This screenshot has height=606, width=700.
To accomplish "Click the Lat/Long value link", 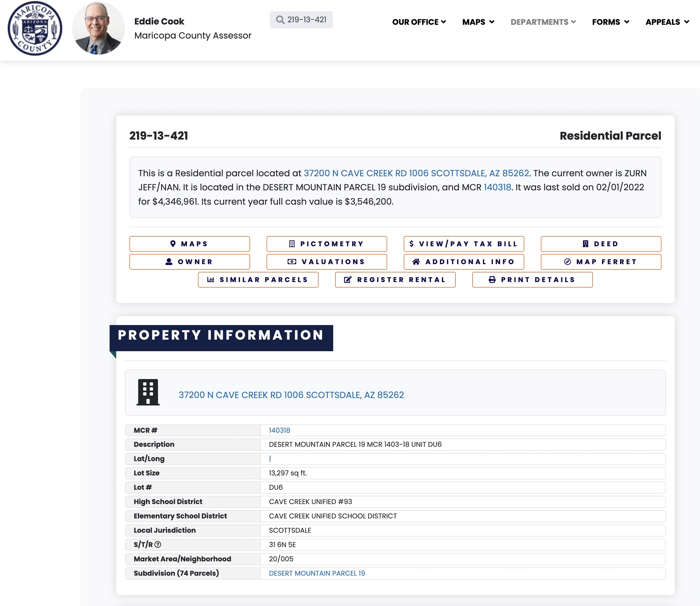I will point(270,459).
